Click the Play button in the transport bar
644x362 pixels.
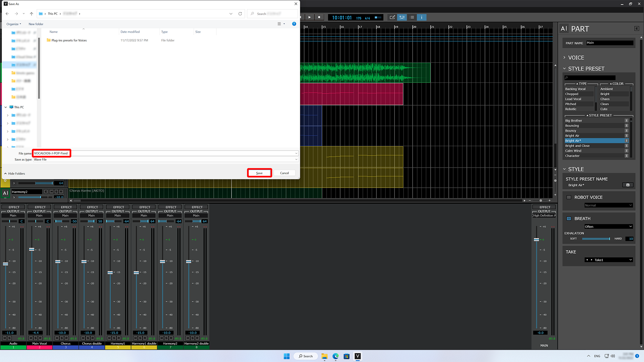tap(309, 17)
